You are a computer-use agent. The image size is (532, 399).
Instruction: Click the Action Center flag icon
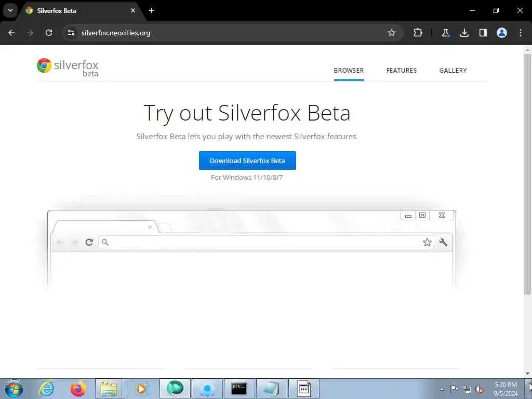click(454, 389)
